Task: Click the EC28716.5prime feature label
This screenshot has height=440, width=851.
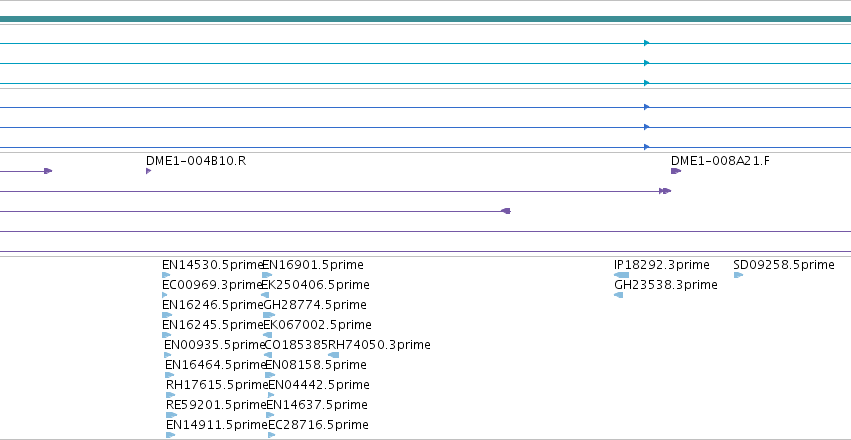Action: coord(319,425)
